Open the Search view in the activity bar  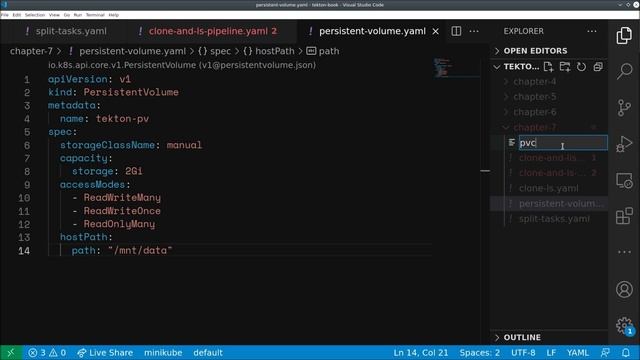point(624,71)
